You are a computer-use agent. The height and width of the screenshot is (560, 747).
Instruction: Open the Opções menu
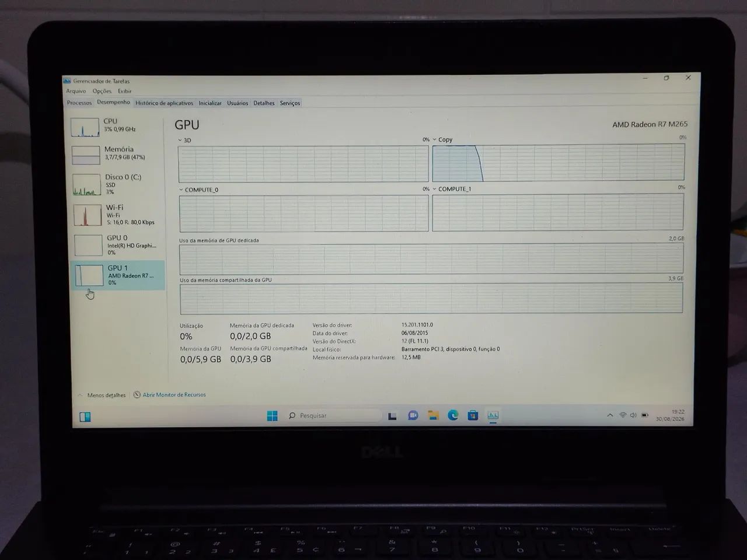102,91
